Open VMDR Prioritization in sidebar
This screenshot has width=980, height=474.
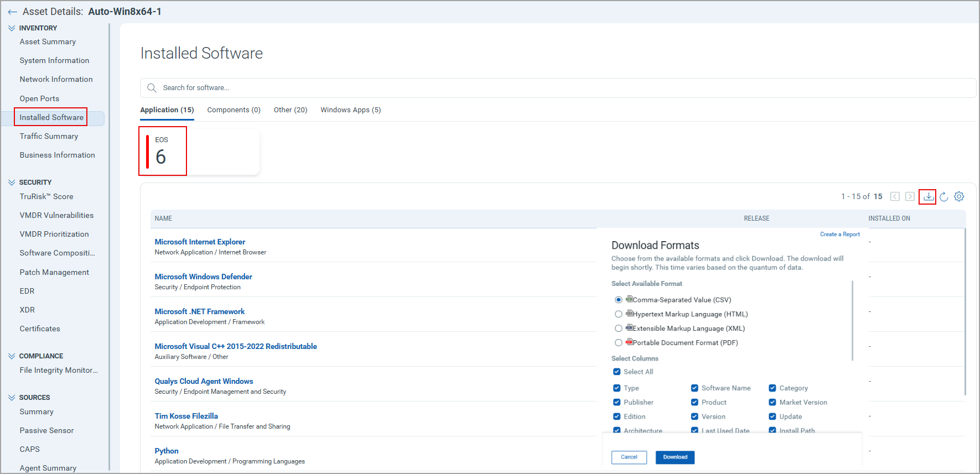(54, 235)
